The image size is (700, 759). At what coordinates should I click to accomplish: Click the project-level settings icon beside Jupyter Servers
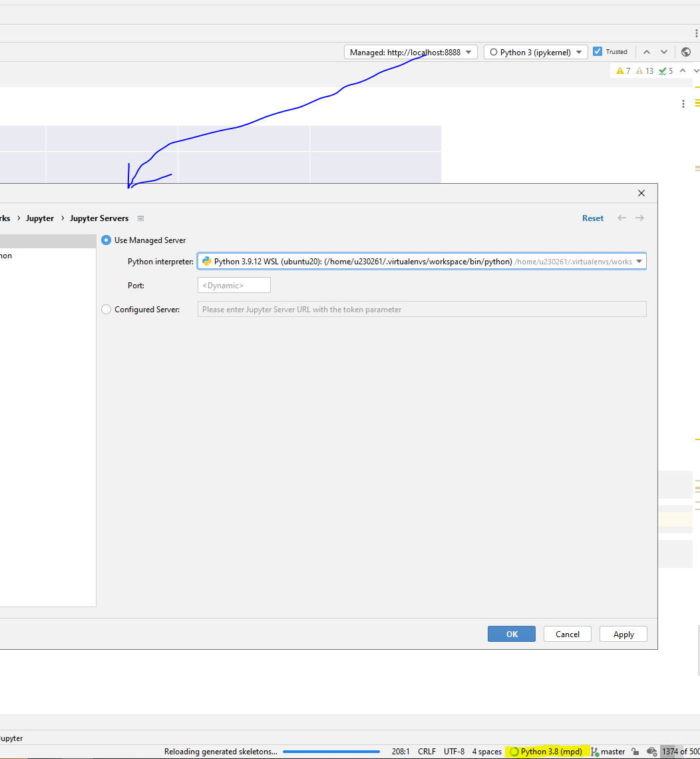coord(141,218)
